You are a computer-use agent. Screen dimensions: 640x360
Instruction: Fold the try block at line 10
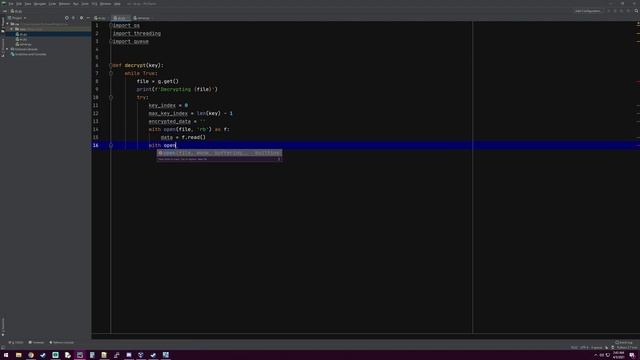111,97
